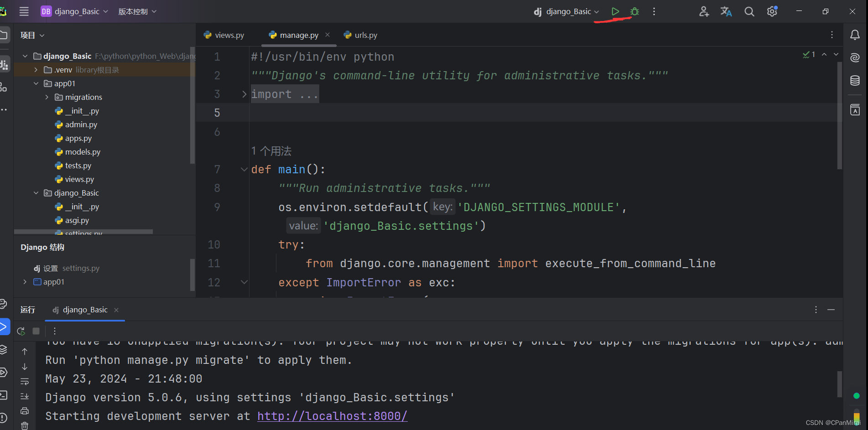Rerun django_Basic in the Run panel
Viewport: 868px width, 430px height.
(21, 331)
